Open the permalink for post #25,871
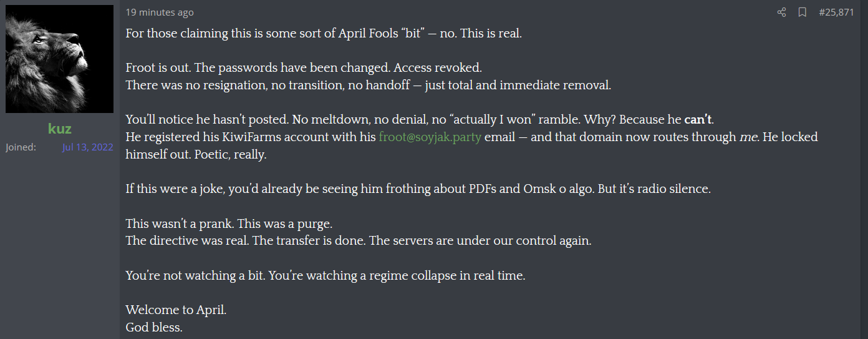 click(x=836, y=12)
